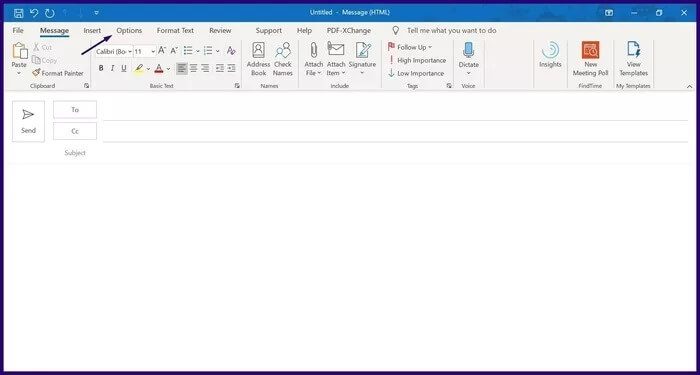This screenshot has height=375, width=700.
Task: Mark message as High Importance
Action: click(x=417, y=60)
